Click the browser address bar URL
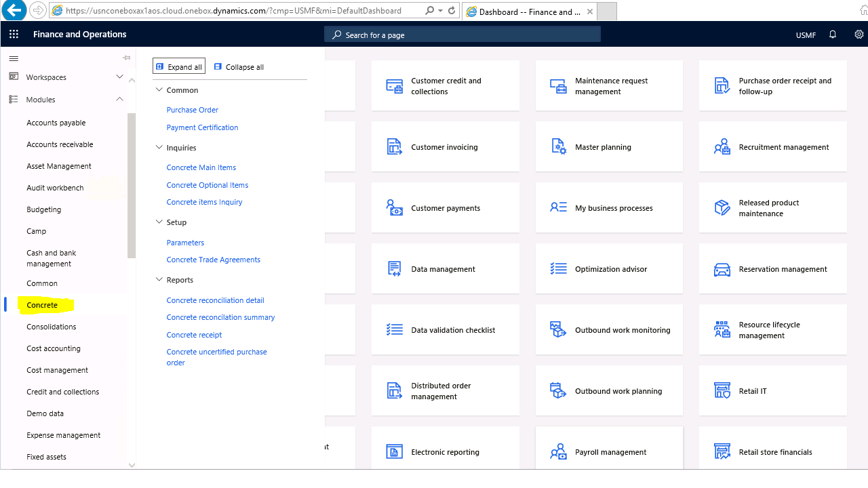The width and height of the screenshot is (868, 488). [x=234, y=11]
